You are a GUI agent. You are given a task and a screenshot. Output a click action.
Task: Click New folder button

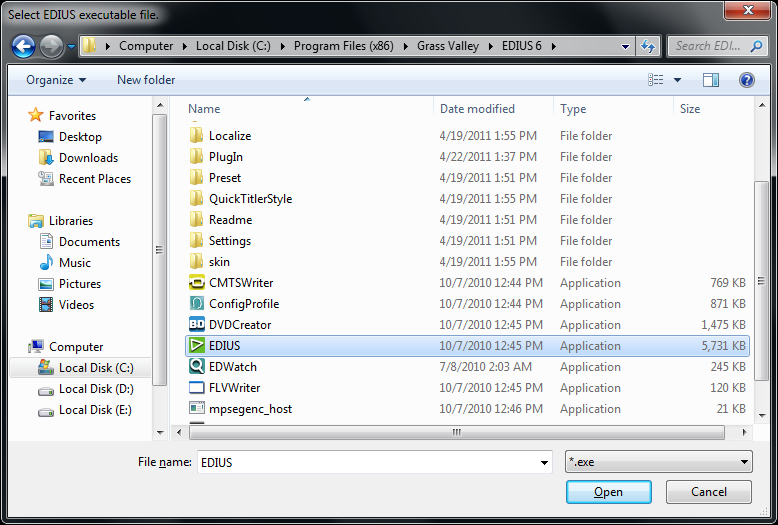pyautogui.click(x=146, y=80)
